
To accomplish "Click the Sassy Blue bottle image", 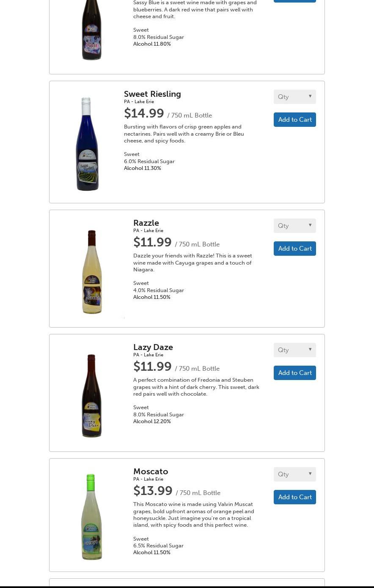I will (91, 30).
